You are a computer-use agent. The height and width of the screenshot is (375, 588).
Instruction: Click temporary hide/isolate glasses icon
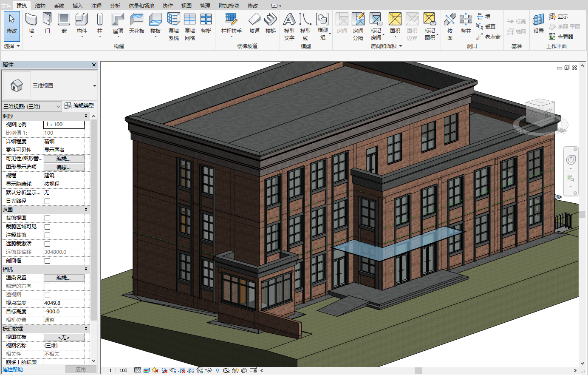[x=208, y=370]
